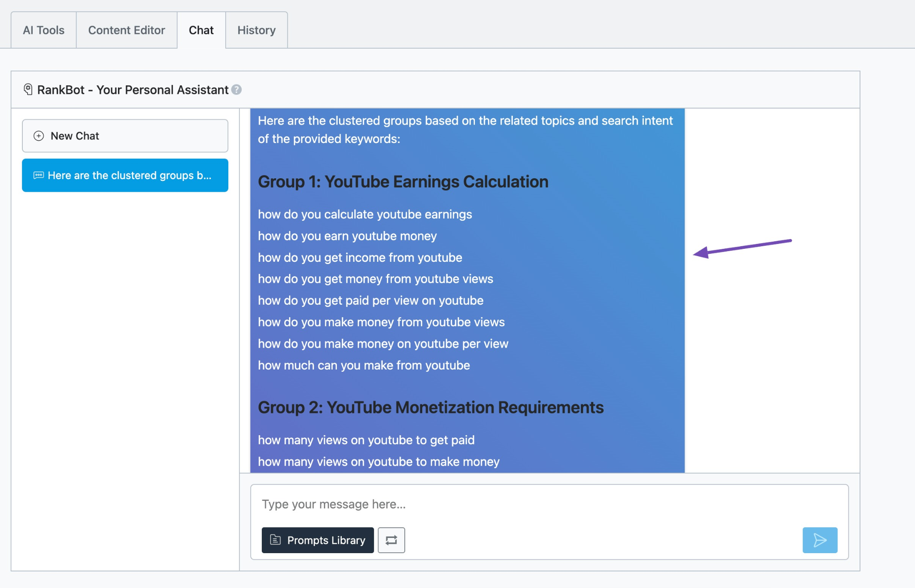Screen dimensions: 915x588
Task: Click the Group 1 YouTube Earnings Calculation heading
Action: click(x=403, y=182)
